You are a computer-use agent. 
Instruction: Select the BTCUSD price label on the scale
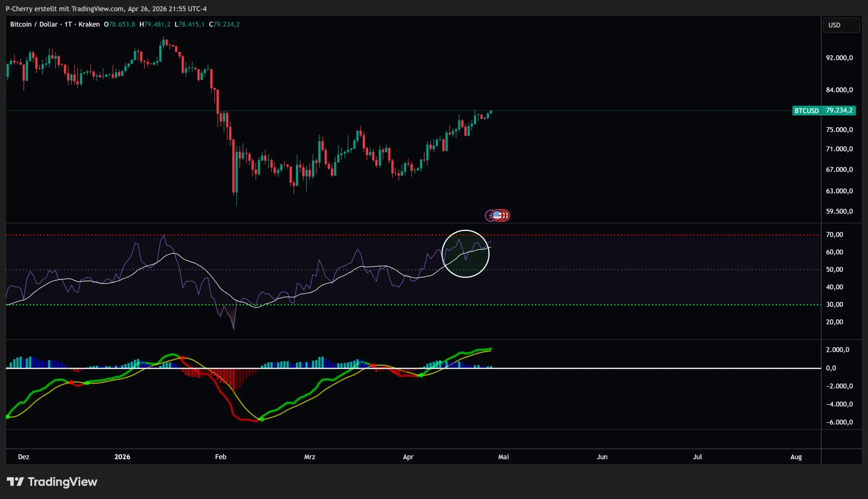(823, 111)
